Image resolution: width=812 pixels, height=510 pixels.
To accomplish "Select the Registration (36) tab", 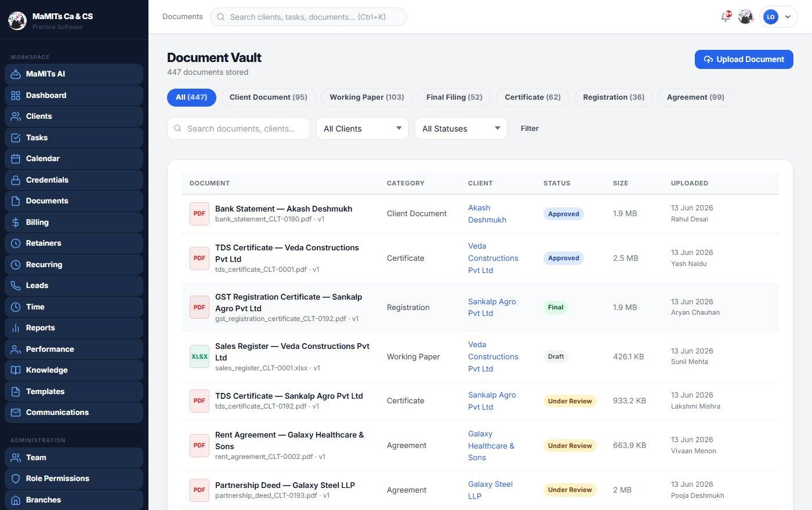I will (614, 97).
